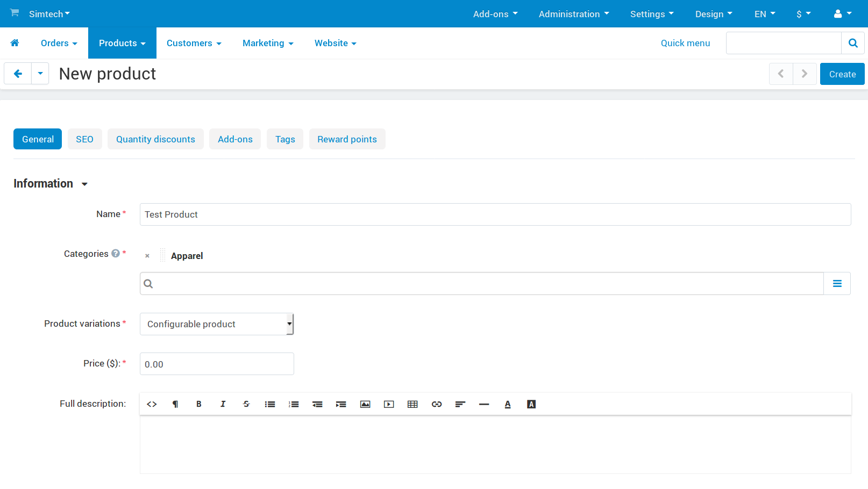
Task: Apply bold formatting in description editor
Action: 199,404
